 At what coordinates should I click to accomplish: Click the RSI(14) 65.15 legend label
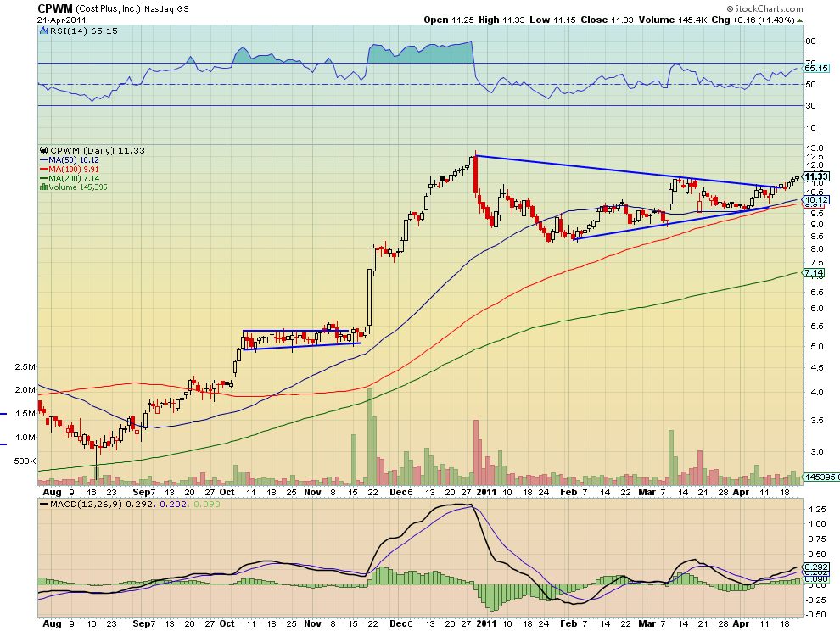[83, 31]
